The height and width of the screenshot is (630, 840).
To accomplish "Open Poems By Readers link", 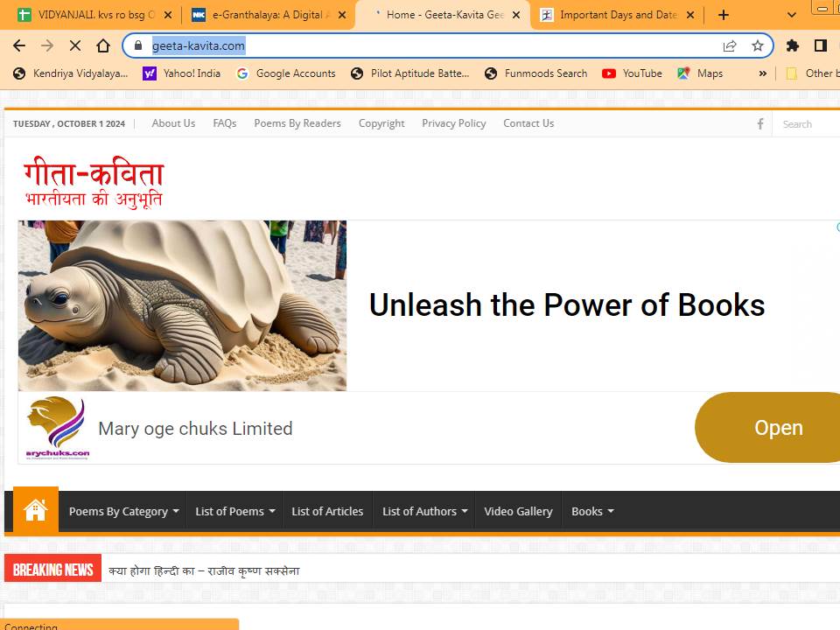I will click(x=297, y=123).
